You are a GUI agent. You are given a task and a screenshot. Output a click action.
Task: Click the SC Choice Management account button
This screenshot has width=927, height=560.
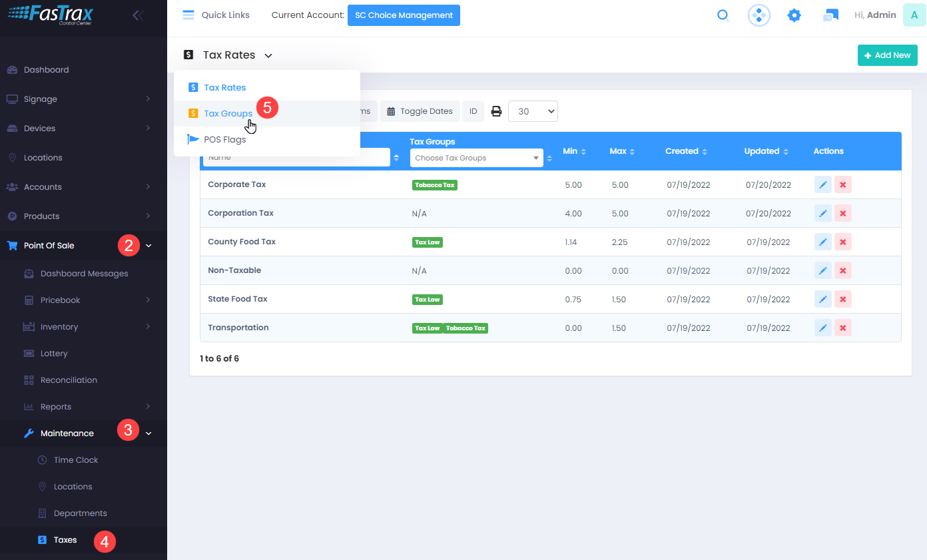pos(404,15)
